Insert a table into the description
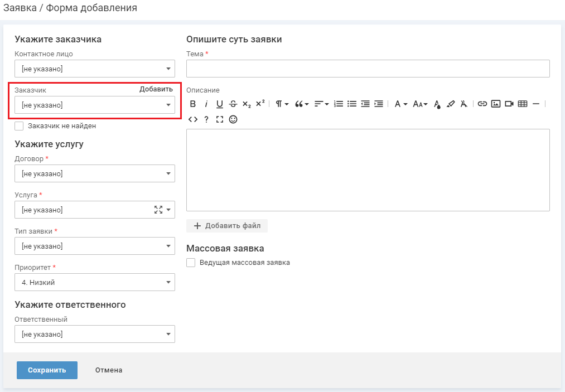This screenshot has height=392, width=565. click(x=523, y=104)
